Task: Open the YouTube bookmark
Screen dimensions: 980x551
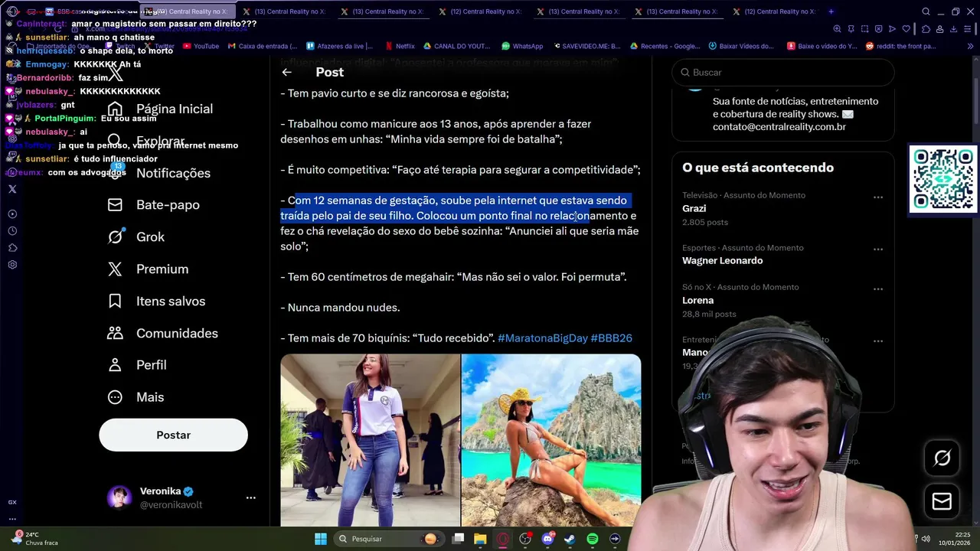Action: click(200, 46)
